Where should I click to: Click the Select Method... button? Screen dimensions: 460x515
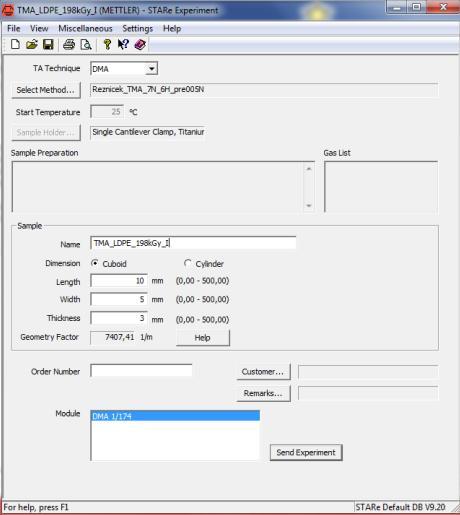point(46,90)
